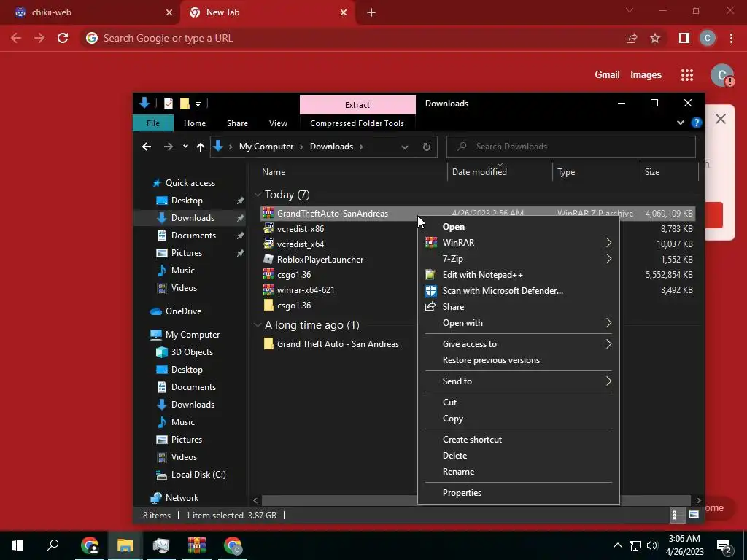The height and width of the screenshot is (560, 747).
Task: Switch to the View ribbon tab
Action: (278, 122)
